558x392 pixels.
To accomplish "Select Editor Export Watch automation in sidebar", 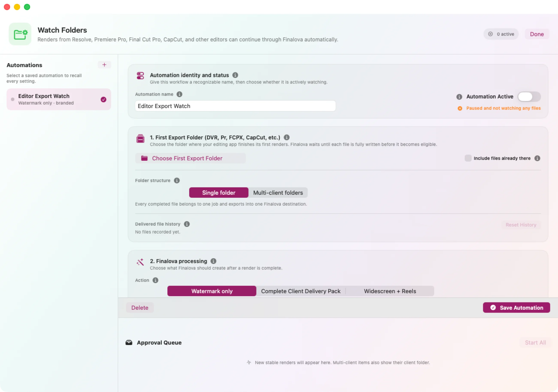I will pos(59,99).
